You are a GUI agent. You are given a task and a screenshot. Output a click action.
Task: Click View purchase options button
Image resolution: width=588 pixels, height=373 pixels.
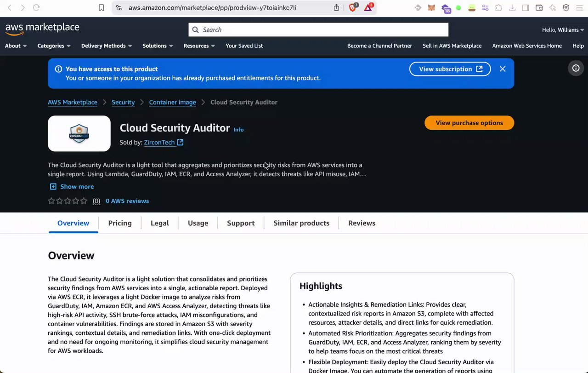[469, 123]
